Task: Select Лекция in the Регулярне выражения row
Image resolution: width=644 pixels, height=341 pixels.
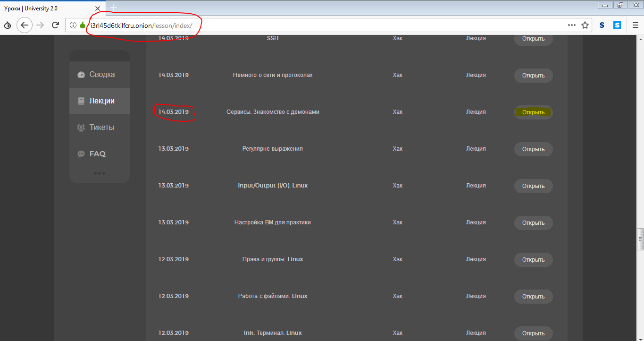Action: point(476,149)
